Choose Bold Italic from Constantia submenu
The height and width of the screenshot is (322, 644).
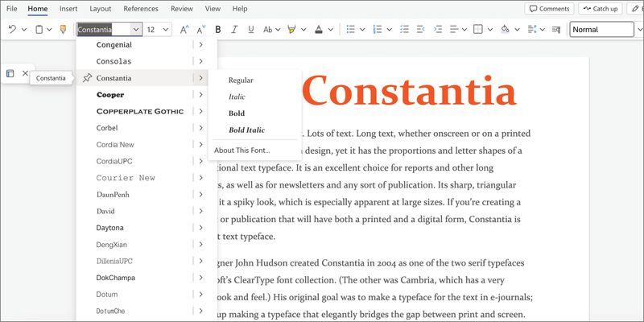(246, 130)
